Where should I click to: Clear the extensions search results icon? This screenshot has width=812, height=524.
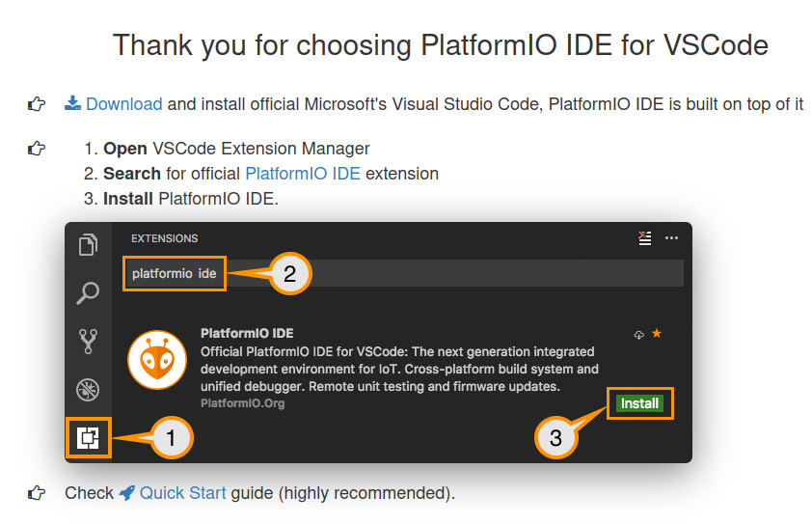point(644,237)
